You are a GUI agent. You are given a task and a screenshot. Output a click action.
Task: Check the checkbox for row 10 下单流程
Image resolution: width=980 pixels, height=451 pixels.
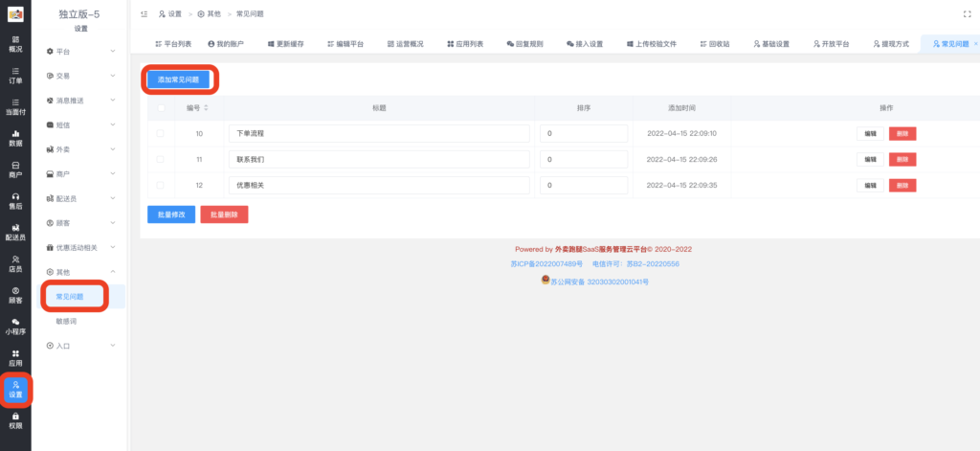pos(160,134)
